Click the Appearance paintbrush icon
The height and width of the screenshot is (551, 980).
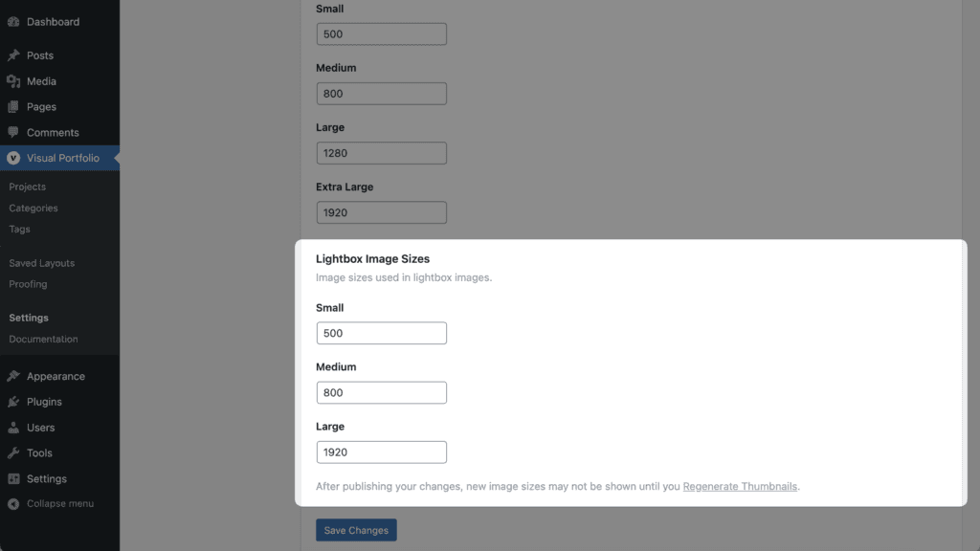point(13,376)
